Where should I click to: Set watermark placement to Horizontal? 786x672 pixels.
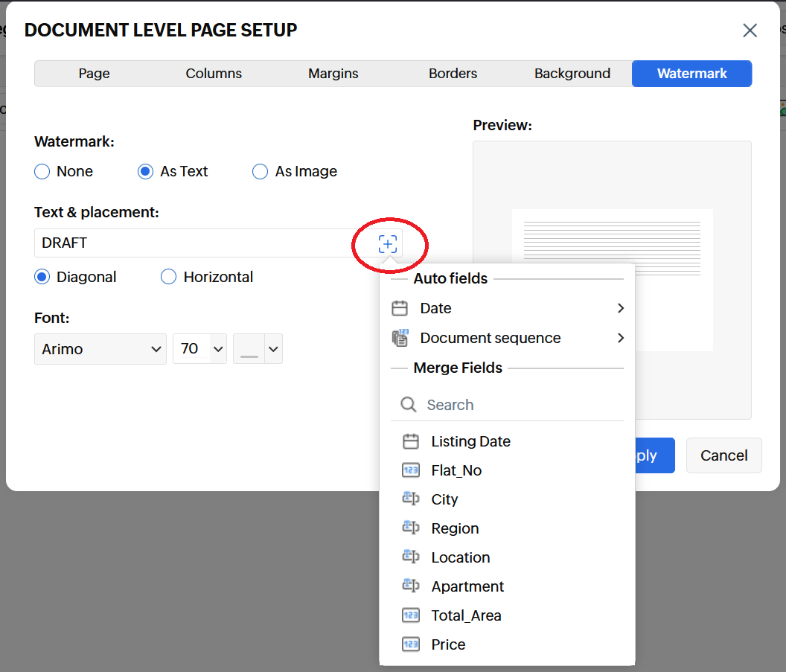tap(170, 278)
